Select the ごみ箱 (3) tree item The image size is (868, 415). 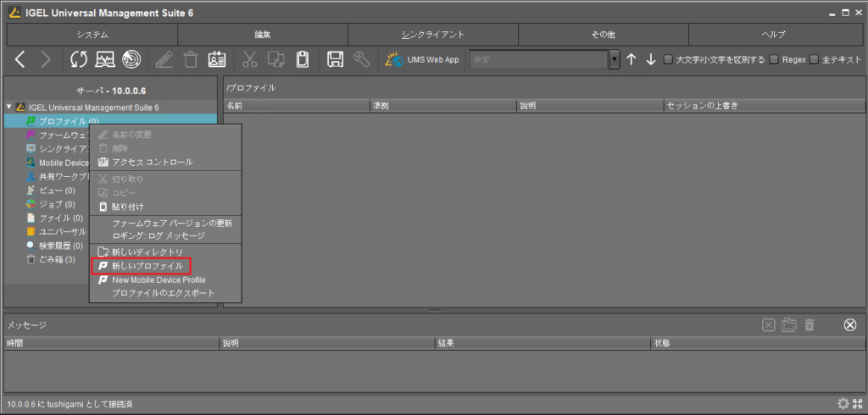57,259
